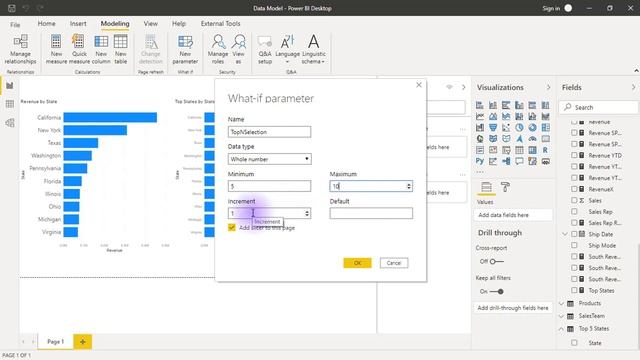Expand the SalesTeam table

coord(561,316)
